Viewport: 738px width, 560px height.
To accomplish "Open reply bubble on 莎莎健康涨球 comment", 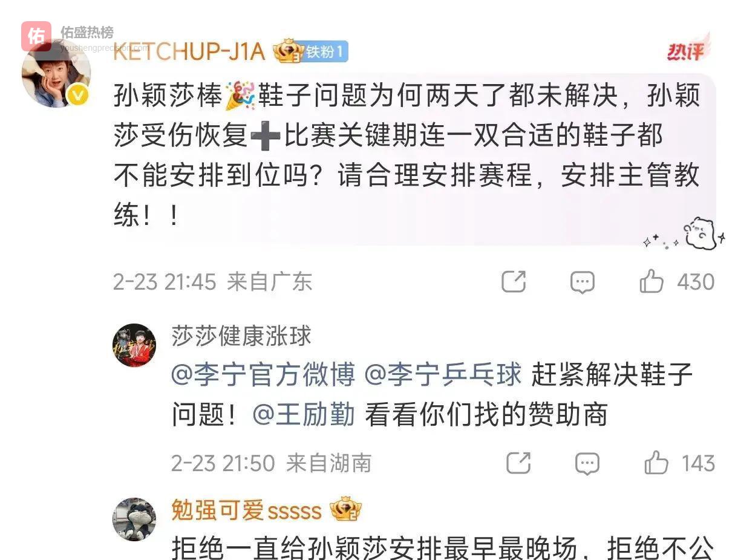I will click(x=587, y=464).
